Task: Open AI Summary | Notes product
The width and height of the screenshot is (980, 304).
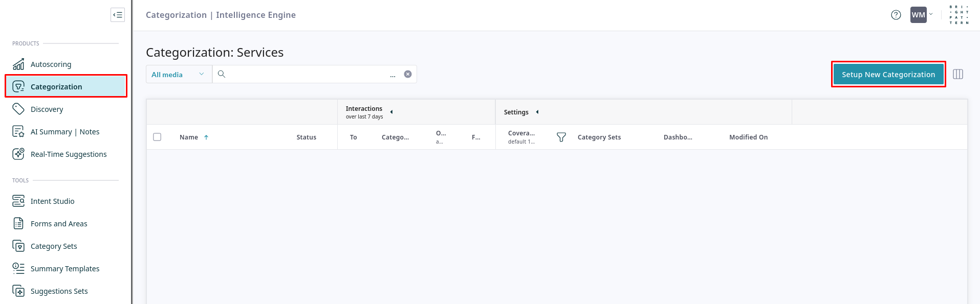Action: coord(65,132)
